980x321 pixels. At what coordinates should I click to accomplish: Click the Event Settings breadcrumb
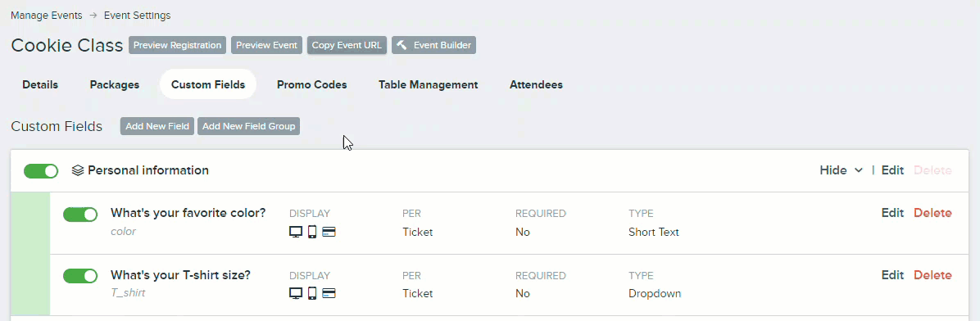tap(137, 15)
